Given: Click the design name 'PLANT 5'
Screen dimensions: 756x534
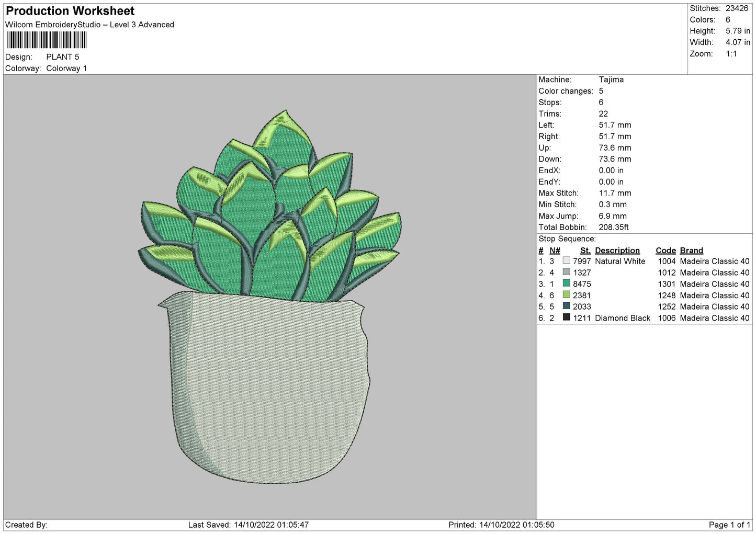Looking at the screenshot, I should (x=63, y=57).
